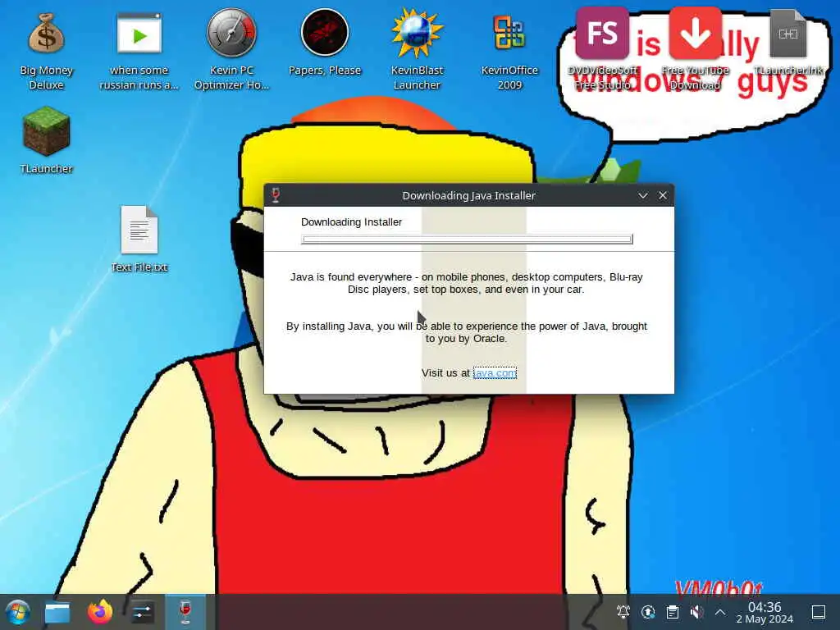Click the Downloading Installer progress bar
The width and height of the screenshot is (840, 630).
pyautogui.click(x=467, y=240)
